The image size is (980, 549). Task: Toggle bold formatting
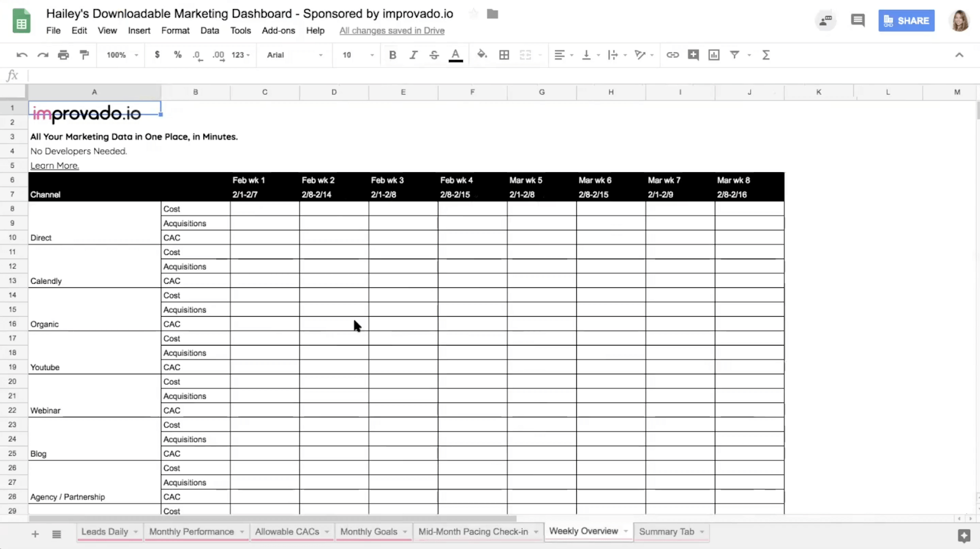point(393,55)
